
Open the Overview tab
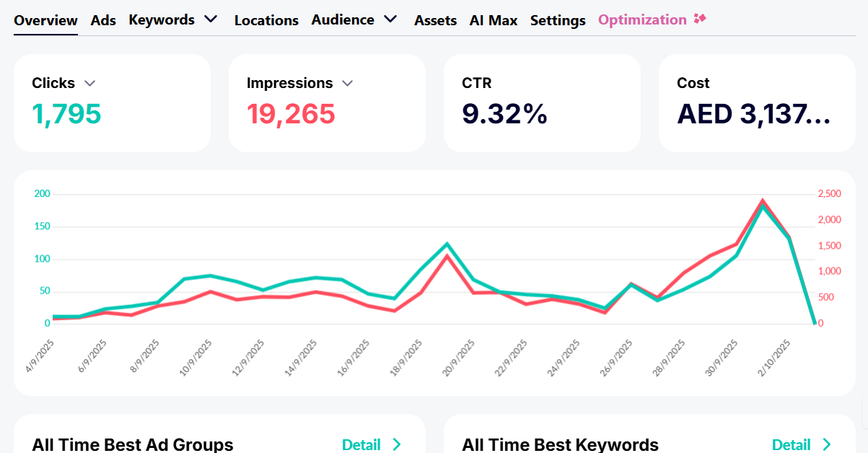[x=45, y=20]
